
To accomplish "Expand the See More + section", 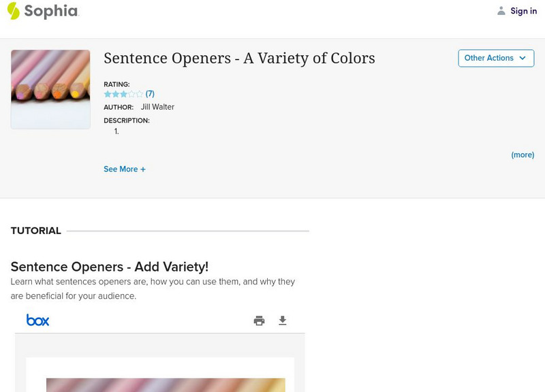I will click(125, 169).
